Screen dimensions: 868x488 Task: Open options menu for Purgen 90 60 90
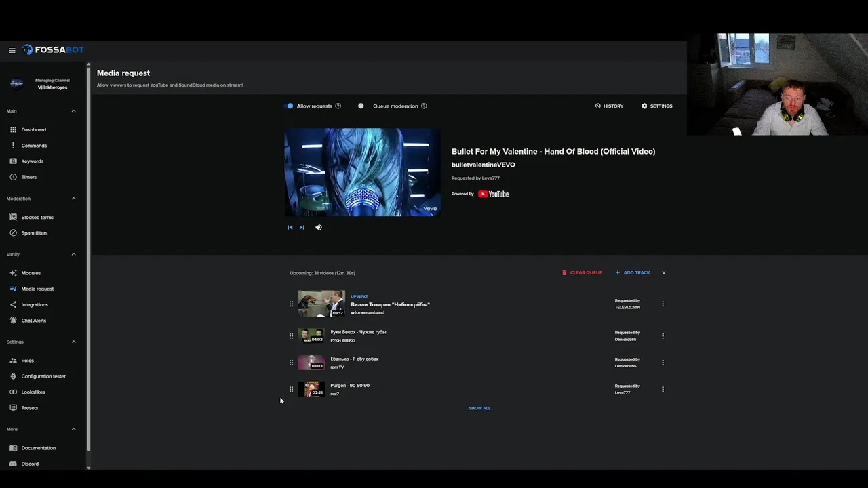click(x=663, y=389)
